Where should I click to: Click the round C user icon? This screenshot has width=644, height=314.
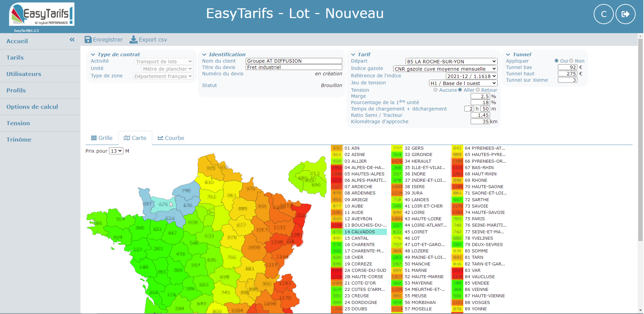tap(603, 14)
